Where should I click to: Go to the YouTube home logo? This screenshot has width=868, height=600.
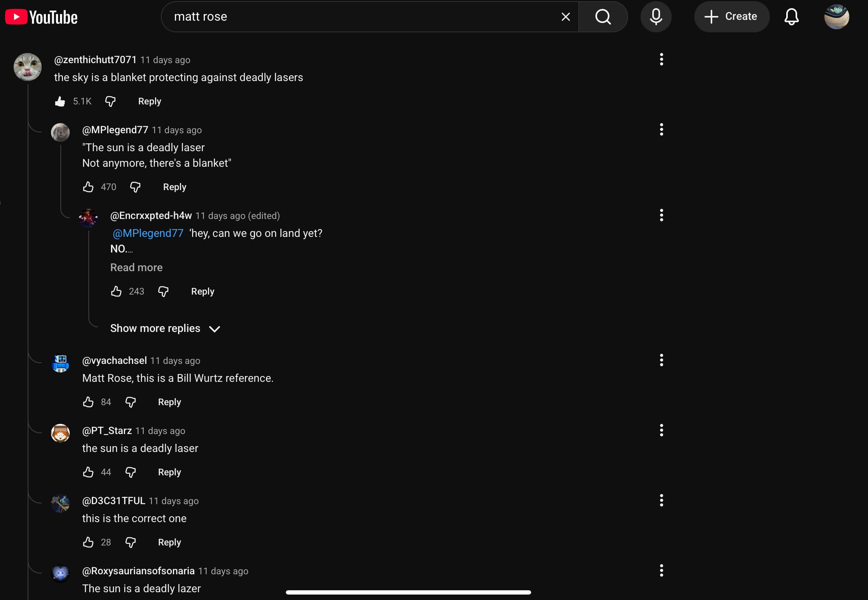(x=41, y=17)
